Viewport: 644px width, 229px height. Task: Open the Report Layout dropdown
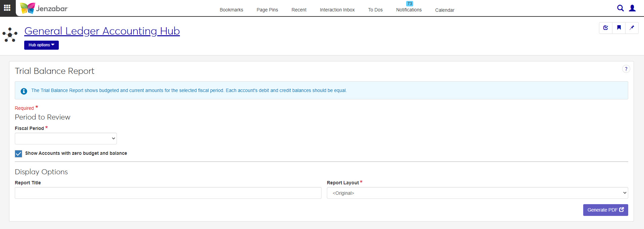click(477, 193)
